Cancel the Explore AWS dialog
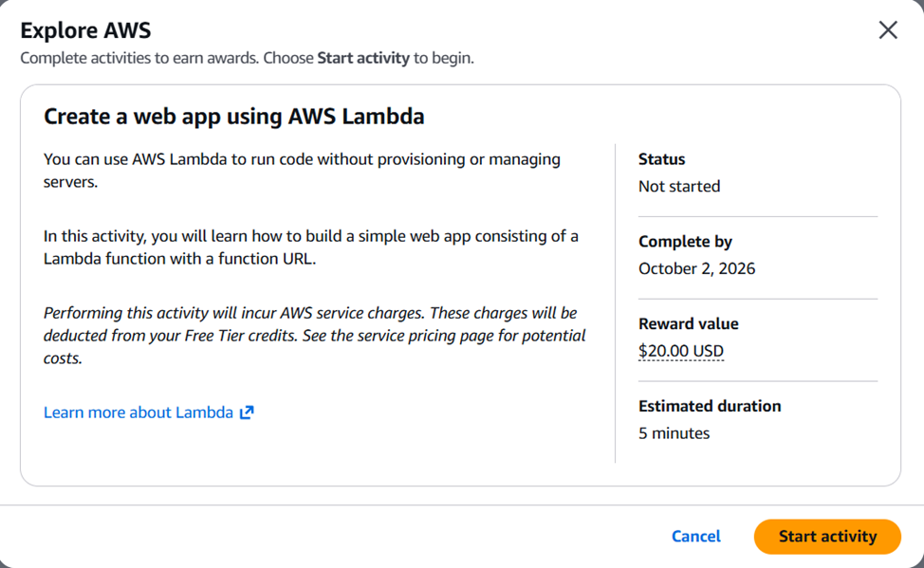Screen dimensions: 924x568 696,536
